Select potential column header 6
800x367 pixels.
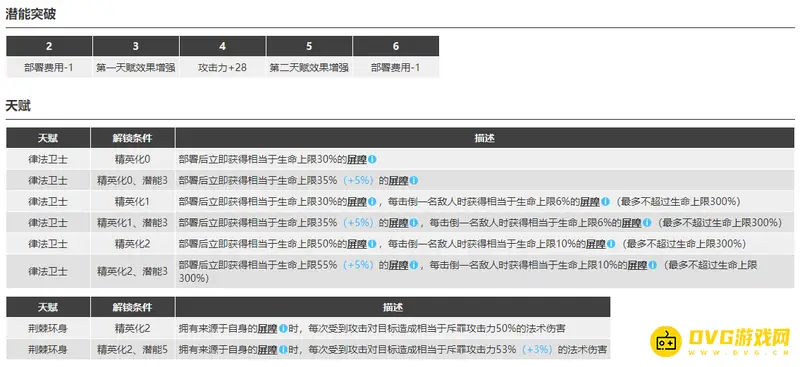pos(396,46)
